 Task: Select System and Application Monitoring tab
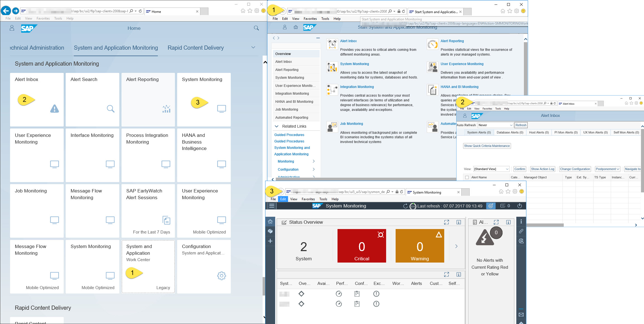116,48
